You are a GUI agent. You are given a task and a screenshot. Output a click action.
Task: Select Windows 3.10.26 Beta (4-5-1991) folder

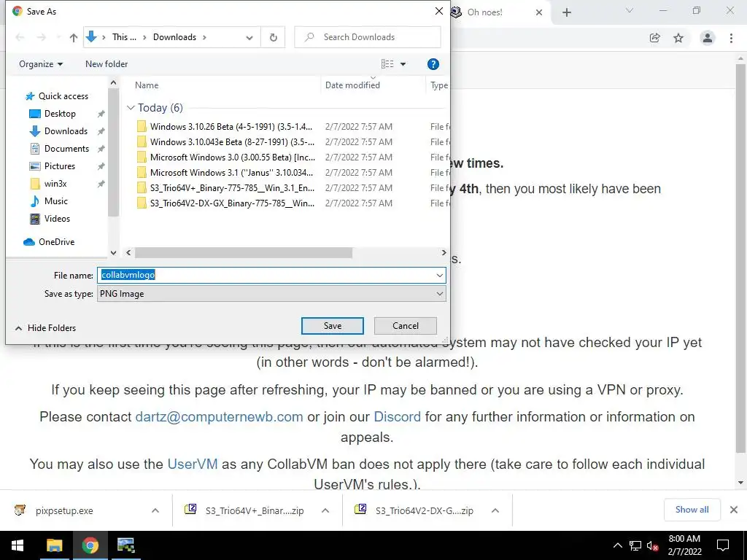click(x=225, y=127)
